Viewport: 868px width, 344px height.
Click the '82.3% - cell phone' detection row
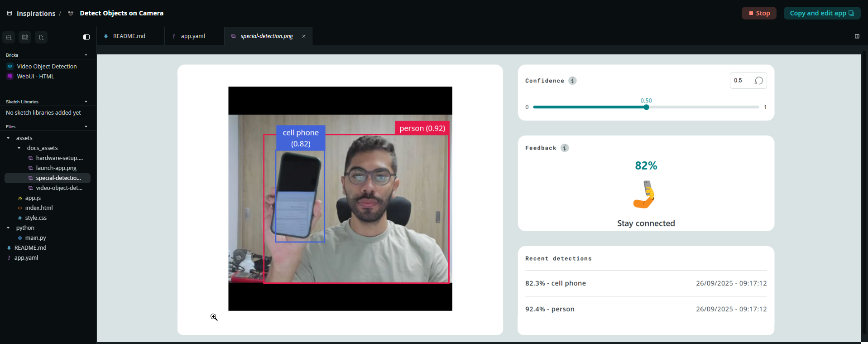(x=646, y=283)
